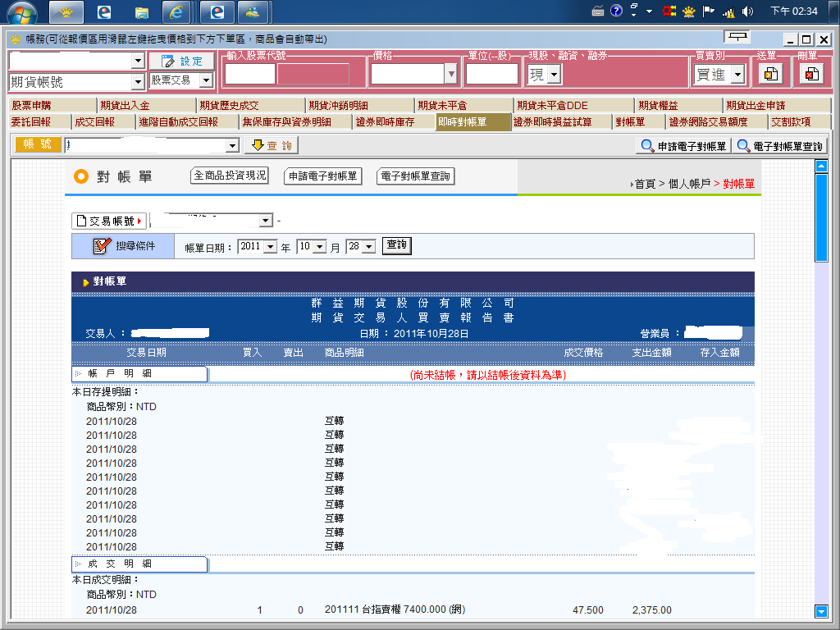
Task: Open the crown app taskbar button
Action: 66,11
